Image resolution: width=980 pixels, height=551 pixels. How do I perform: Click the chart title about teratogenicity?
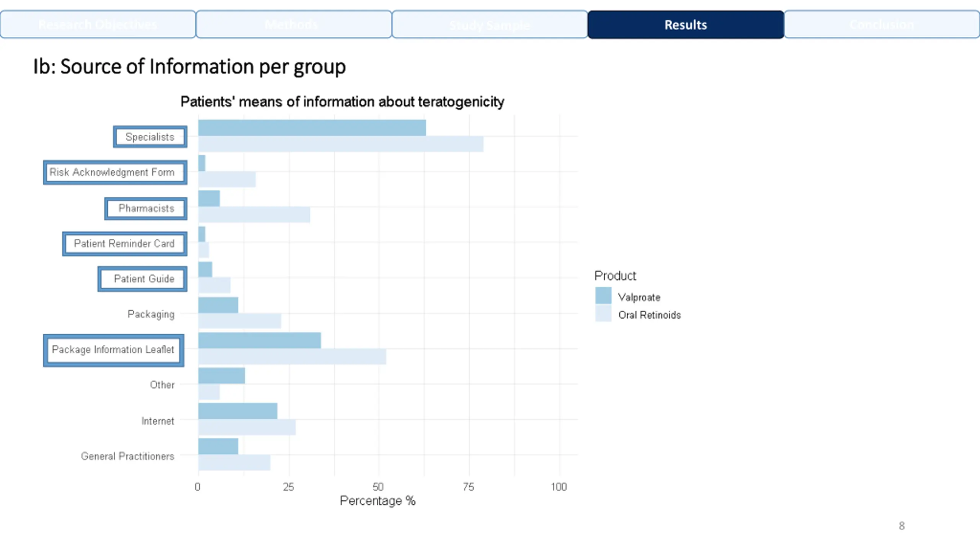coord(342,102)
